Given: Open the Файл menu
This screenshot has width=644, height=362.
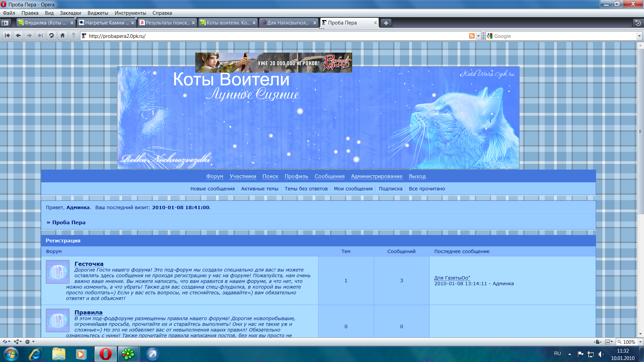Looking at the screenshot, I should click(9, 13).
